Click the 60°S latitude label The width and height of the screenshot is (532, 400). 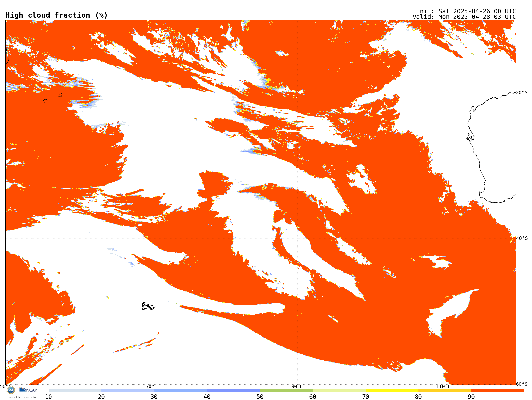coord(522,384)
